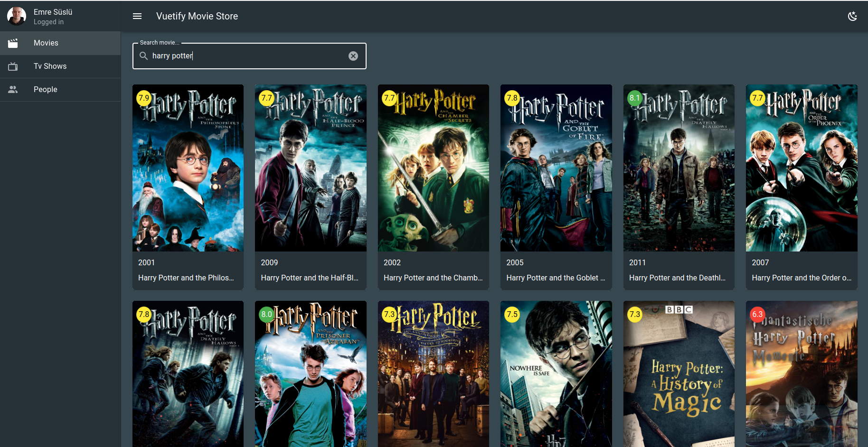This screenshot has width=868, height=447.
Task: Click the green 8.1 rating badge
Action: (x=635, y=98)
